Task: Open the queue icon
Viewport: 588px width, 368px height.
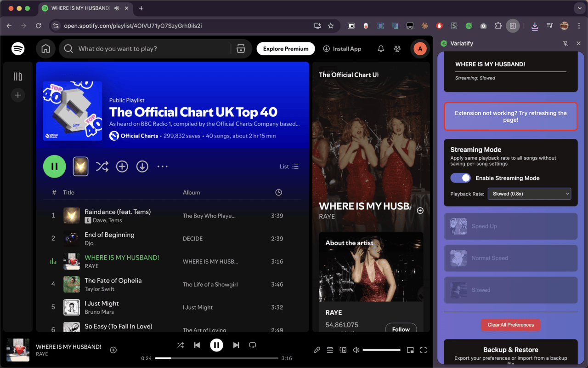Action: click(330, 350)
